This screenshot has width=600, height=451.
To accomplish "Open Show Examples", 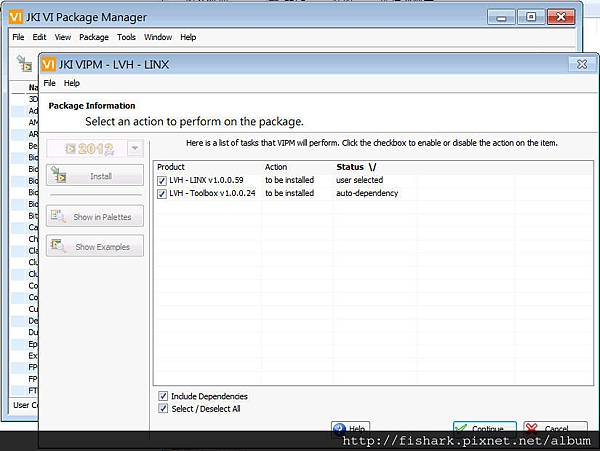I will (95, 246).
